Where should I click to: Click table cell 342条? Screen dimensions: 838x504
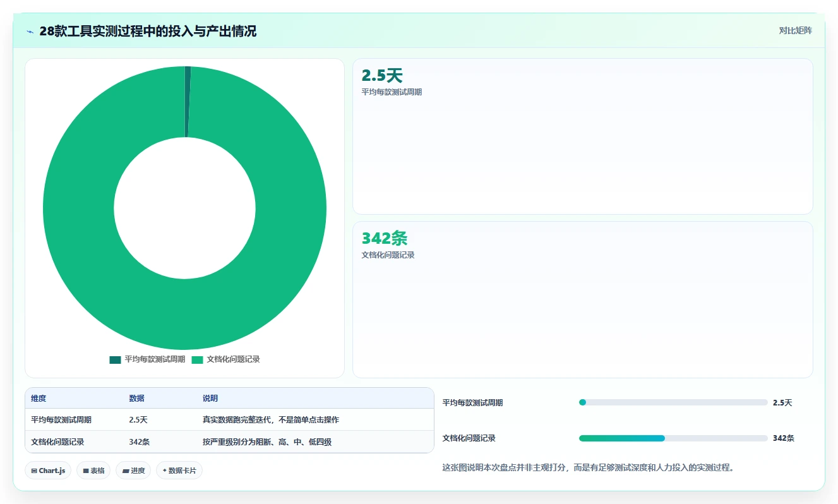click(140, 442)
